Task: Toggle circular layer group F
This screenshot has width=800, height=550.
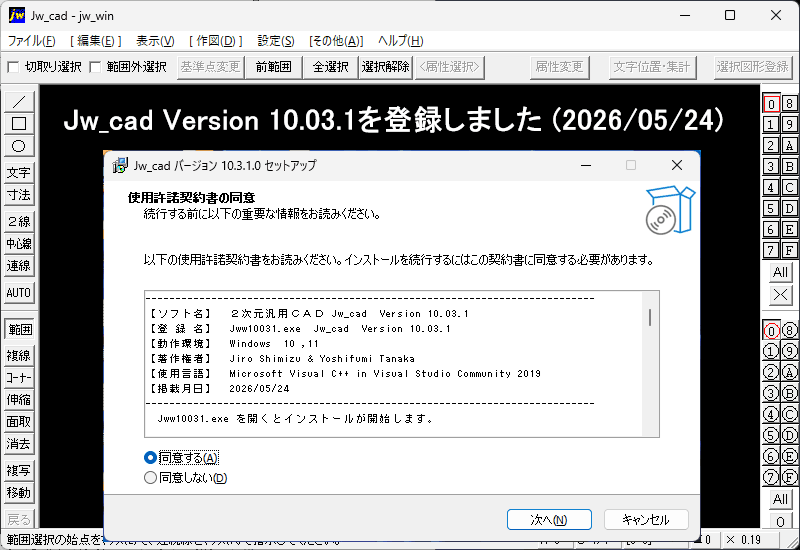Action: tap(789, 478)
